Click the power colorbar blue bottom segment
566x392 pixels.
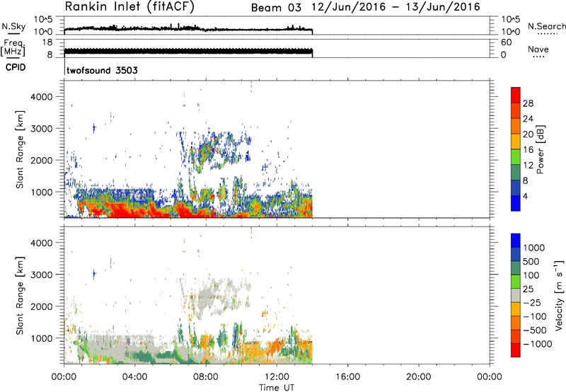click(516, 203)
